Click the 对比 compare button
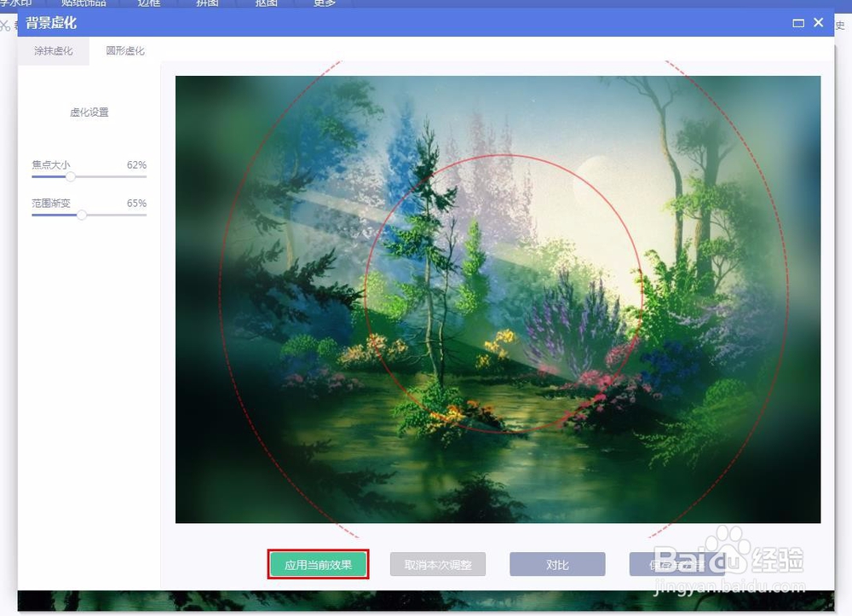The width and height of the screenshot is (852, 616). coord(557,564)
